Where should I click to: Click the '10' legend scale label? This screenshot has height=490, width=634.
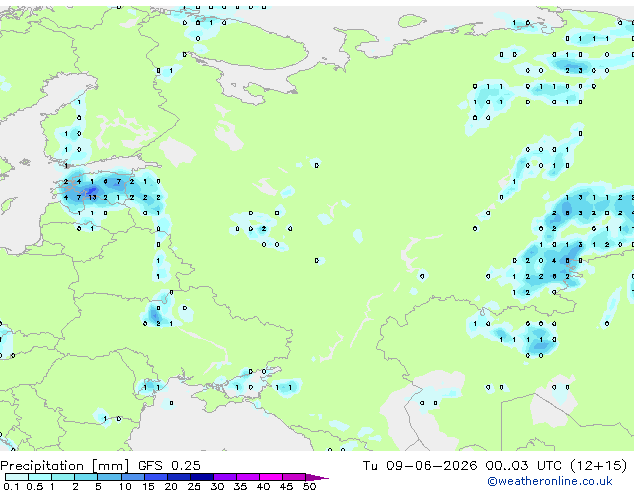125,486
